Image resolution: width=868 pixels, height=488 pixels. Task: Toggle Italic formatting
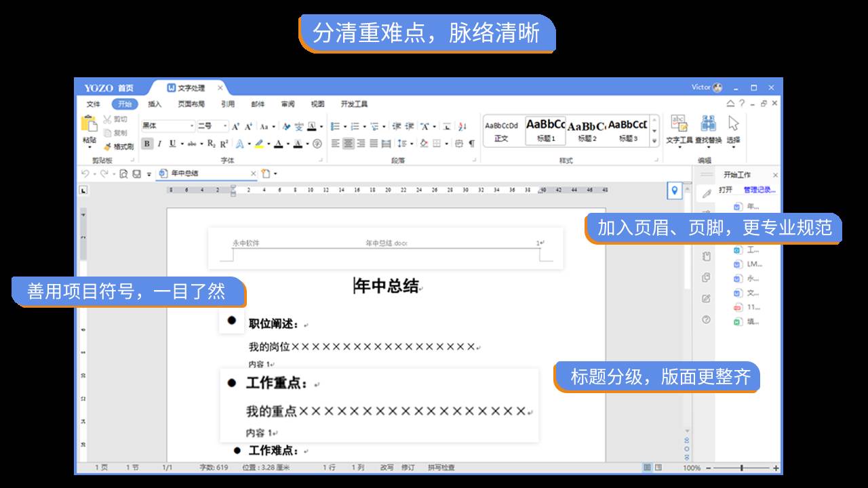pos(160,144)
